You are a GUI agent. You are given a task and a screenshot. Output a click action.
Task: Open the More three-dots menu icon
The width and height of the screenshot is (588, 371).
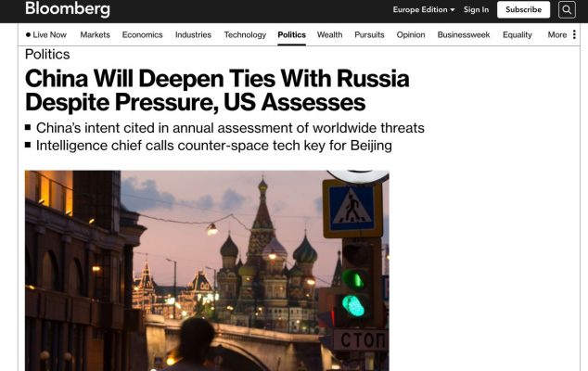[574, 34]
